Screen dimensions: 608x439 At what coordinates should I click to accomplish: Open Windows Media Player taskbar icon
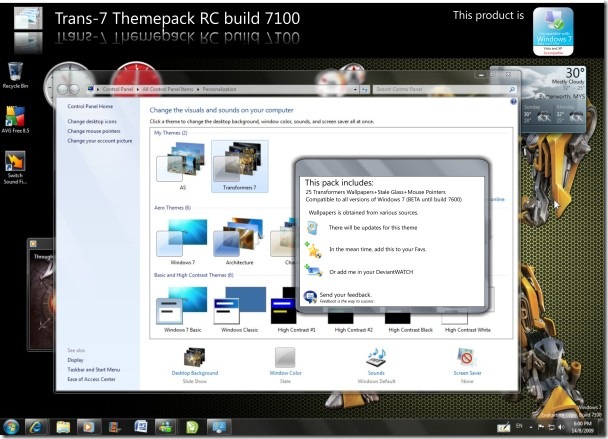point(88,427)
